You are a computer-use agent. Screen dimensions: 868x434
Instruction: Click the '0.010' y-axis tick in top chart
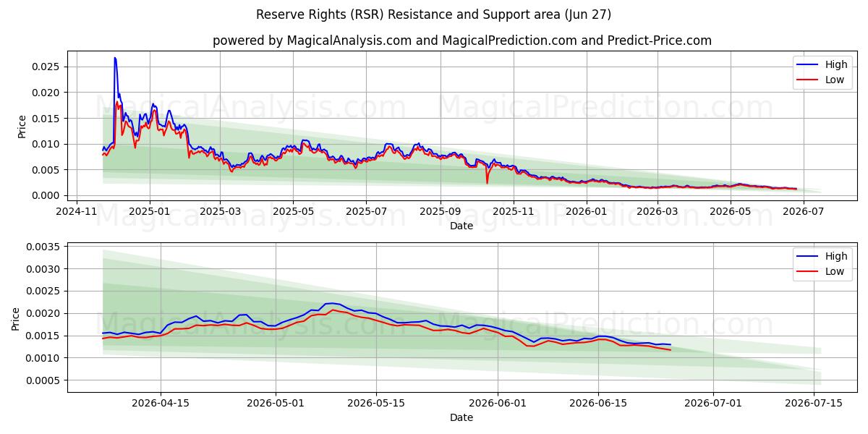[47, 144]
